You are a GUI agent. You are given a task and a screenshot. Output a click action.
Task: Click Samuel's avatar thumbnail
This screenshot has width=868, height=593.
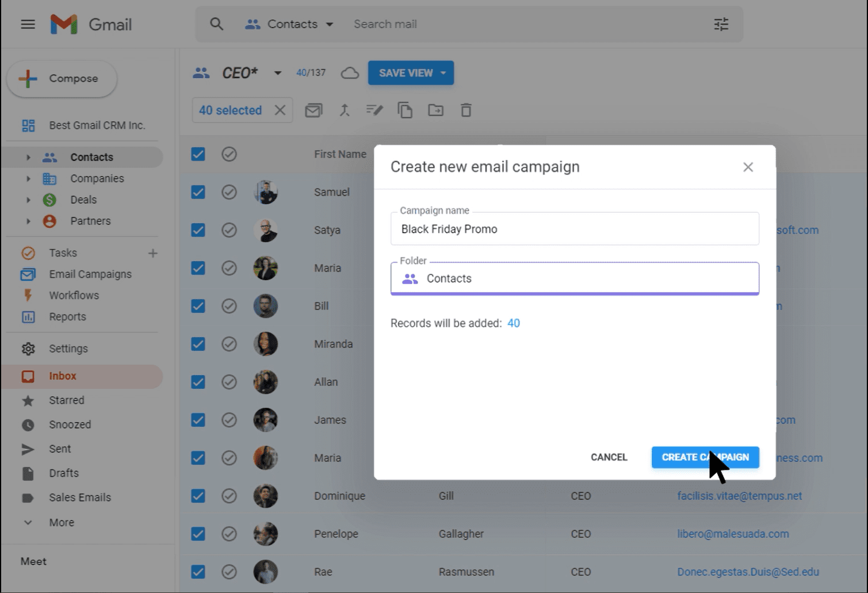(266, 192)
